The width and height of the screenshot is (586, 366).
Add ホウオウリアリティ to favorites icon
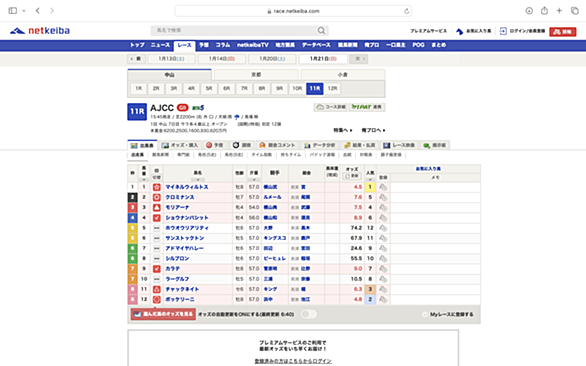click(383, 228)
